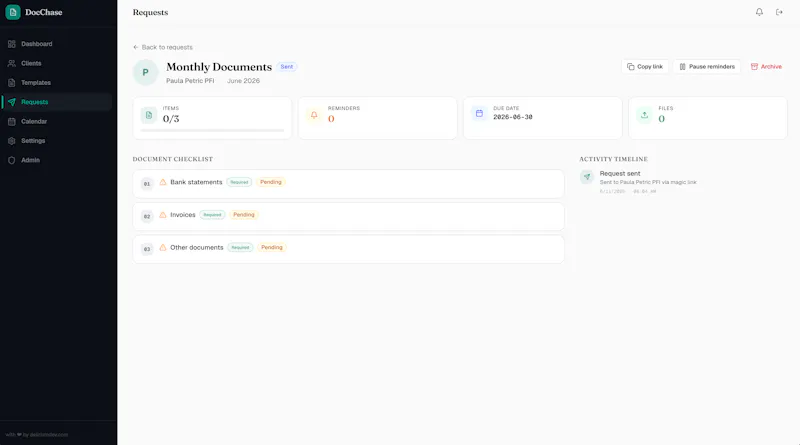Open the Invoices checklist row
This screenshot has height=445, width=800.
(348, 216)
